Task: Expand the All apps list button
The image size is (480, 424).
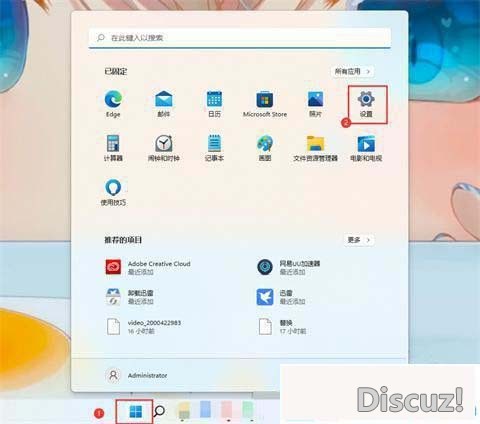Action: pyautogui.click(x=352, y=72)
